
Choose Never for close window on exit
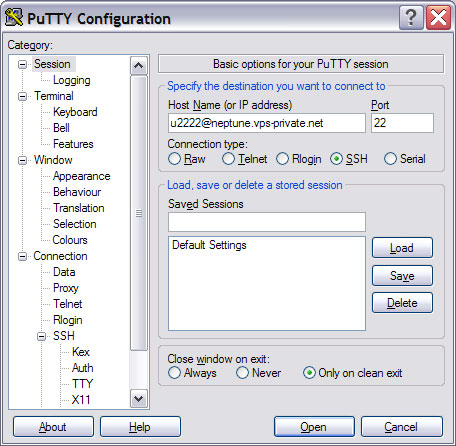242,373
